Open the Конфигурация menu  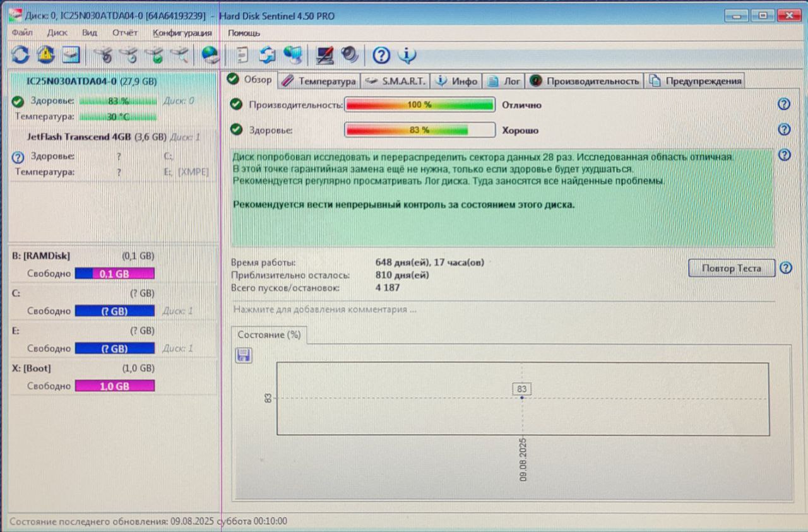pos(182,32)
